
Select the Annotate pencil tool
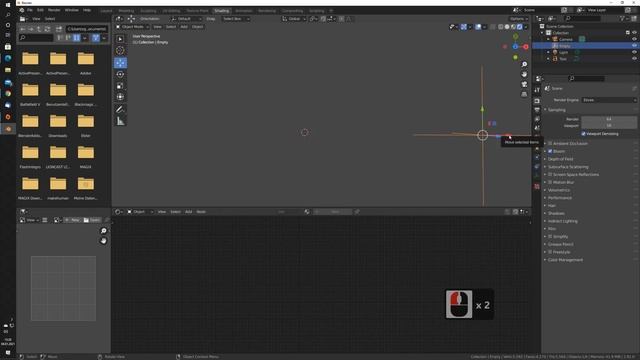120,109
